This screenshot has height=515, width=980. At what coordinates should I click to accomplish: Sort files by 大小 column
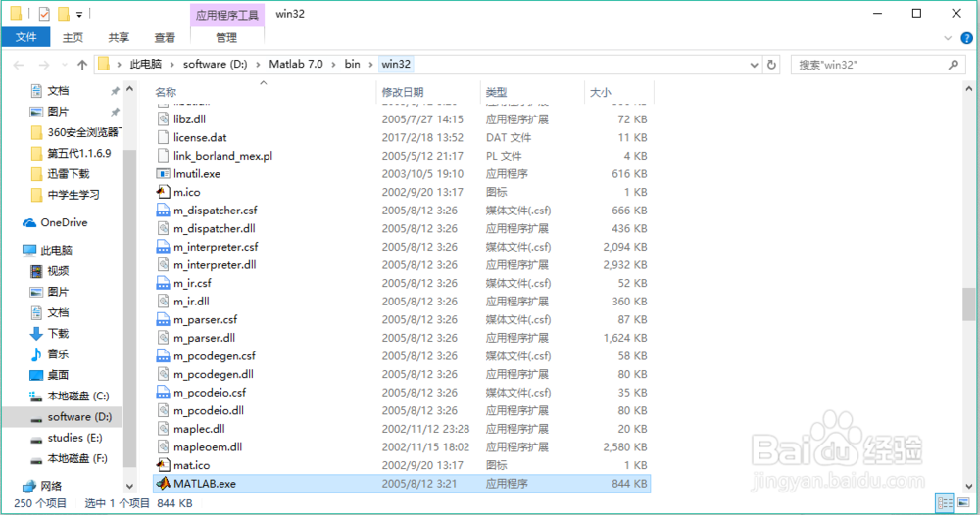[x=600, y=92]
